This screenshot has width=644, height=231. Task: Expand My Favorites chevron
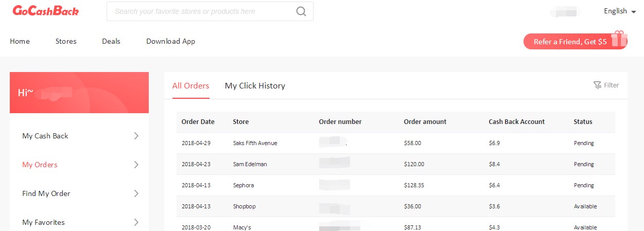point(136,222)
